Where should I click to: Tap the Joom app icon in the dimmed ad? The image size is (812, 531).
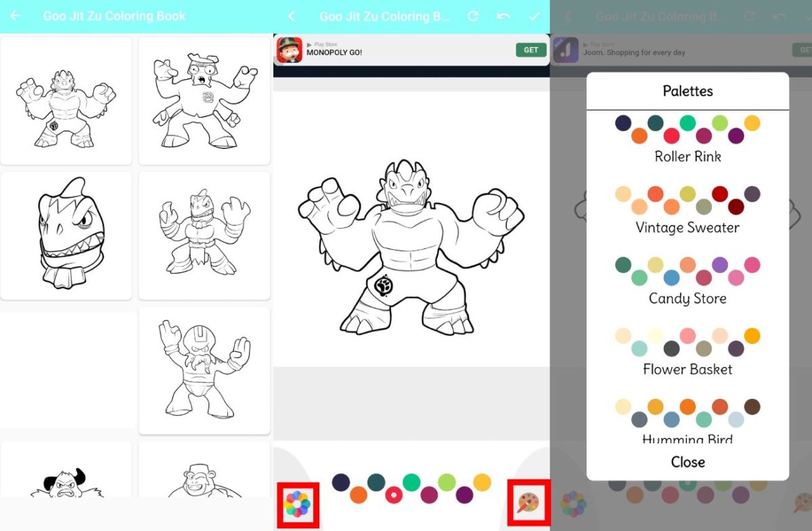pyautogui.click(x=566, y=50)
